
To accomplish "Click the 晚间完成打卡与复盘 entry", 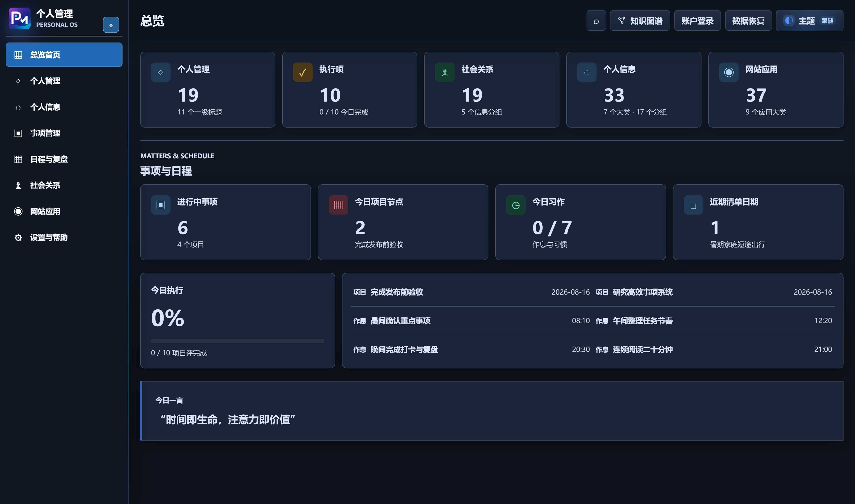I will click(472, 350).
